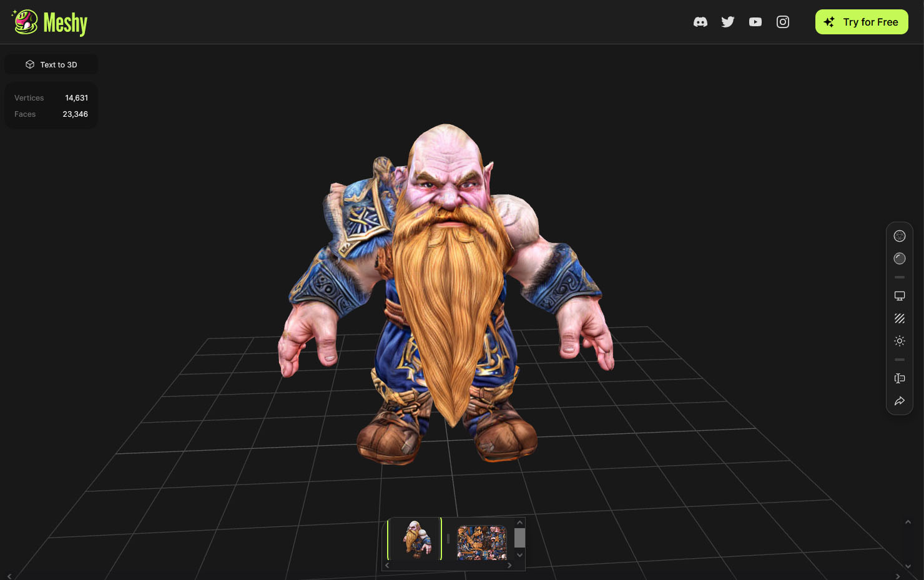This screenshot has width=924, height=580.
Task: Click the thumbnail strip vertical scrollbar handle
Action: (519, 538)
